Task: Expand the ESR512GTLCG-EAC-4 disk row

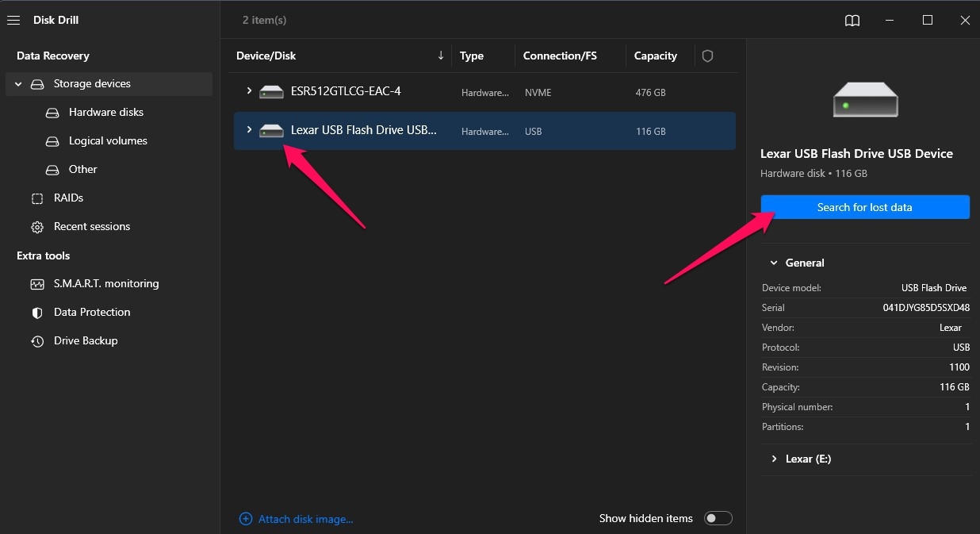Action: click(x=249, y=91)
